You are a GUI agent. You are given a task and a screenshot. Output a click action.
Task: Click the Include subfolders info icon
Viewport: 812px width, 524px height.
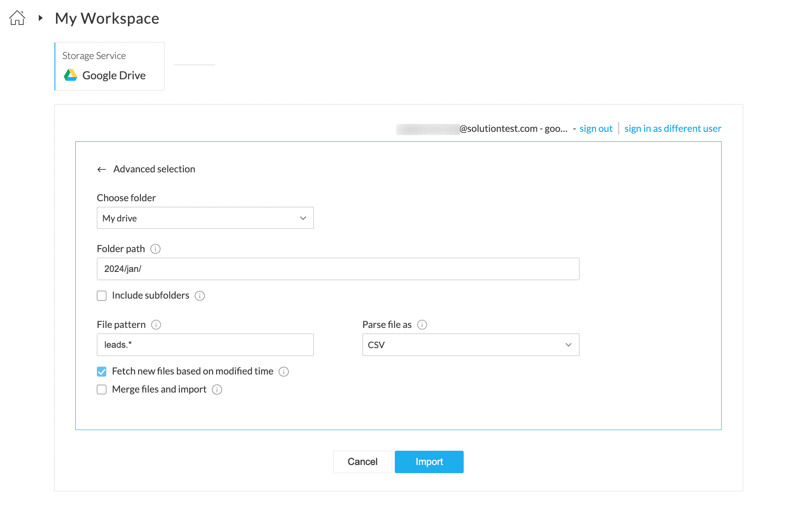(200, 296)
